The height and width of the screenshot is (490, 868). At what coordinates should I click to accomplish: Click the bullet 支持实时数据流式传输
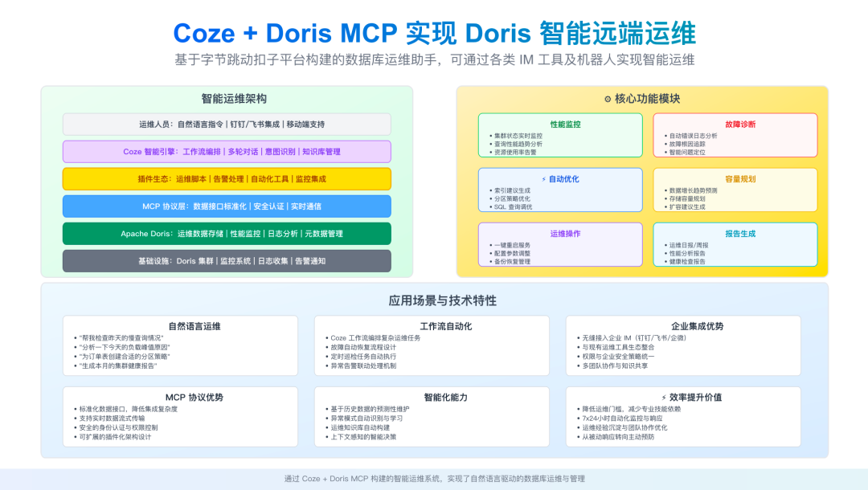point(112,419)
